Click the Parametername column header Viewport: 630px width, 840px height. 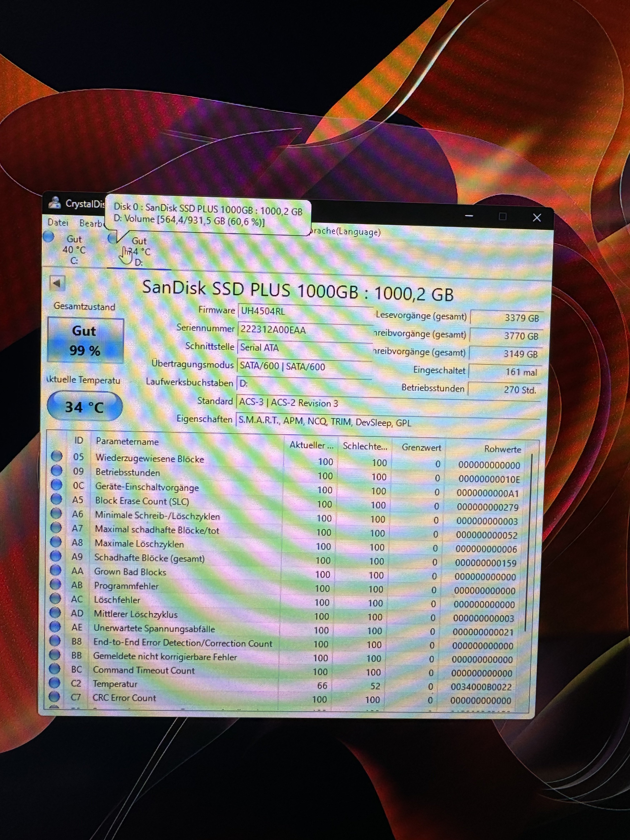coord(127,442)
